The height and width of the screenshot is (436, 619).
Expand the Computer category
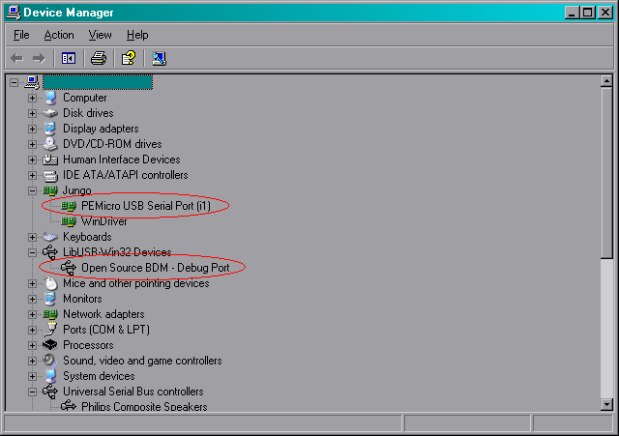tap(32, 98)
